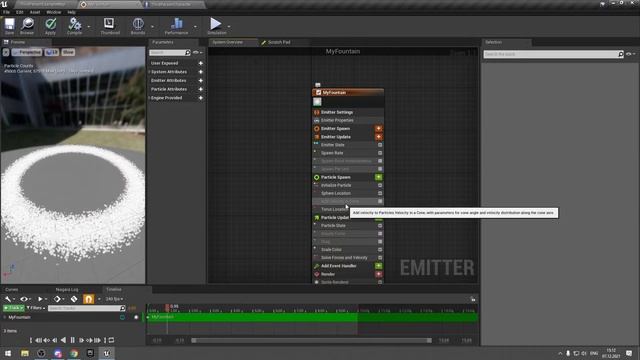Click the Compile toolbar icon
Screen dimensions: 640x360
(x=75, y=24)
